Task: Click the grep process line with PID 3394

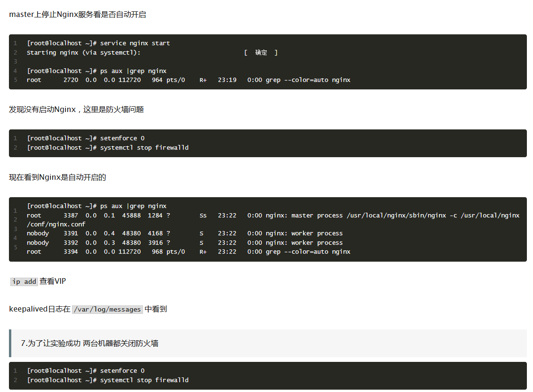Action: coord(188,252)
